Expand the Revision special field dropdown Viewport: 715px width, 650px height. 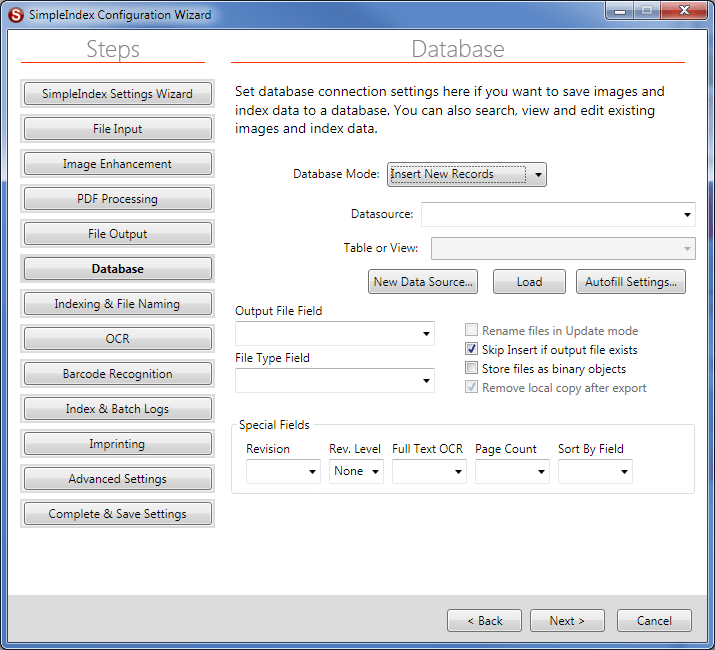click(x=283, y=471)
